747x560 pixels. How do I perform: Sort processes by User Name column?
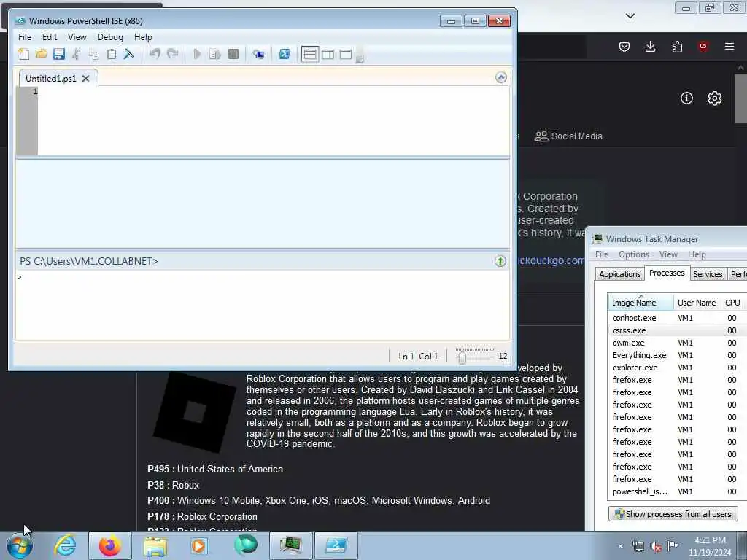point(697,303)
